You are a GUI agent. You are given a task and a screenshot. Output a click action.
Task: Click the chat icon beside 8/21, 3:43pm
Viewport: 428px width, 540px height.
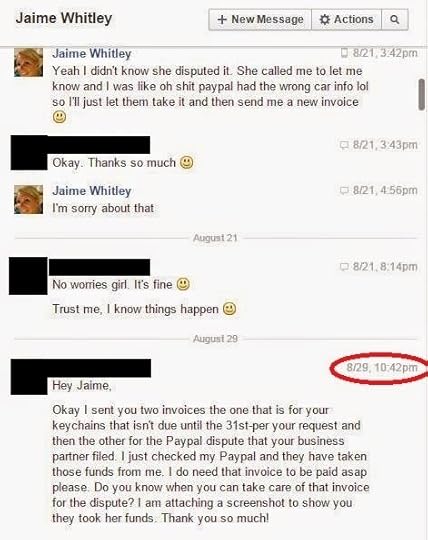[x=344, y=145]
